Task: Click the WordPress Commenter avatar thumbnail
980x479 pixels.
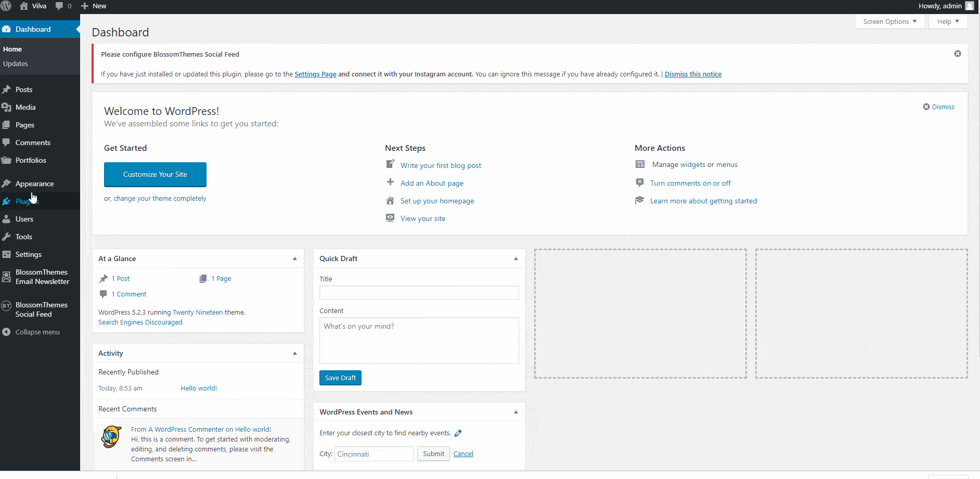Action: coord(111,437)
